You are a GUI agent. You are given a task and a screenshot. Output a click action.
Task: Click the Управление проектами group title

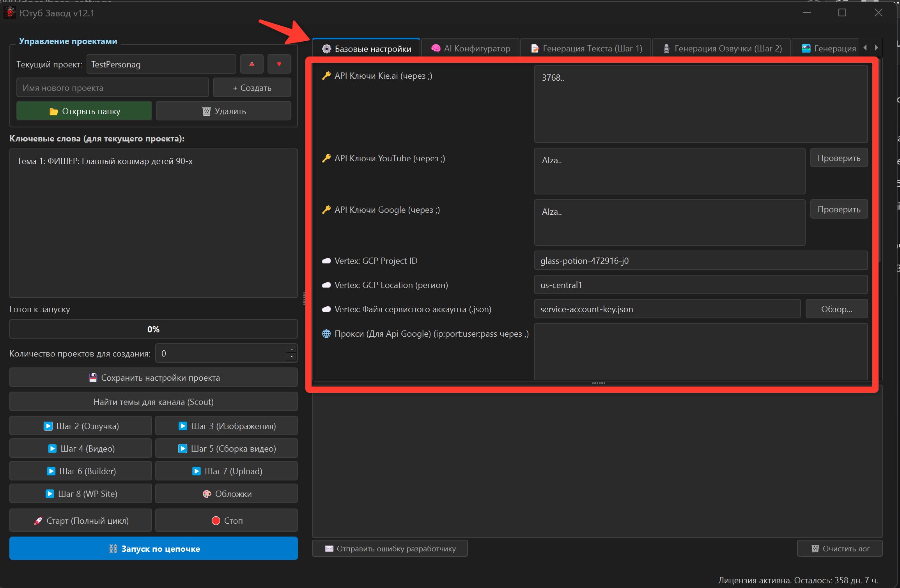pyautogui.click(x=68, y=41)
